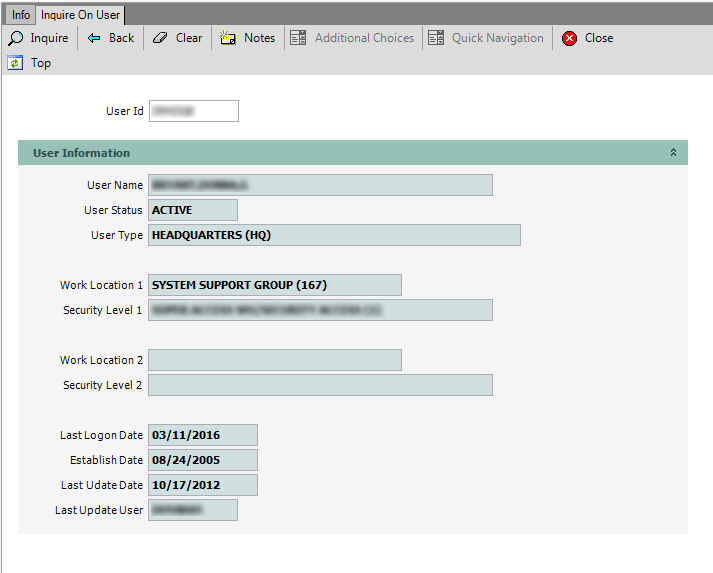
Task: Click the User Status field showing ACTIVE
Action: tap(192, 210)
